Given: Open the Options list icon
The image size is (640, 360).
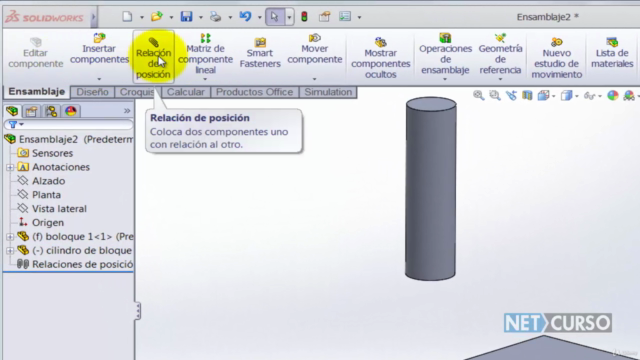Looking at the screenshot, I should point(345,17).
